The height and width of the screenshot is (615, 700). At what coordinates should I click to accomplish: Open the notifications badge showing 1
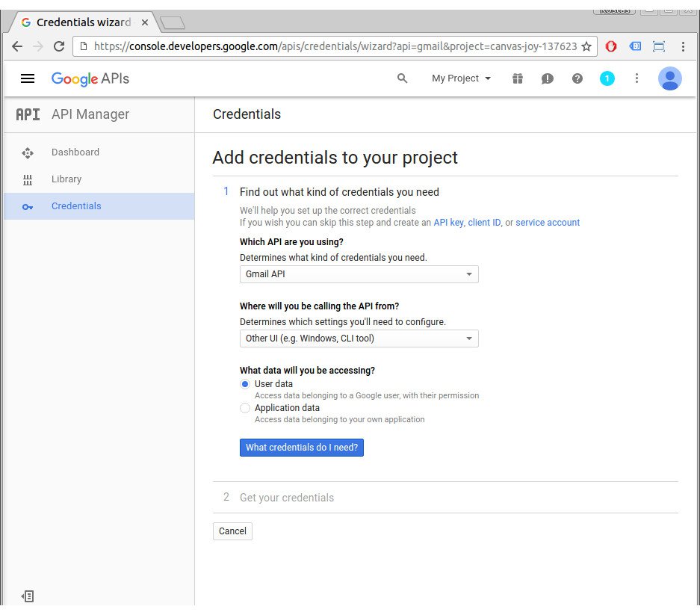pos(607,78)
